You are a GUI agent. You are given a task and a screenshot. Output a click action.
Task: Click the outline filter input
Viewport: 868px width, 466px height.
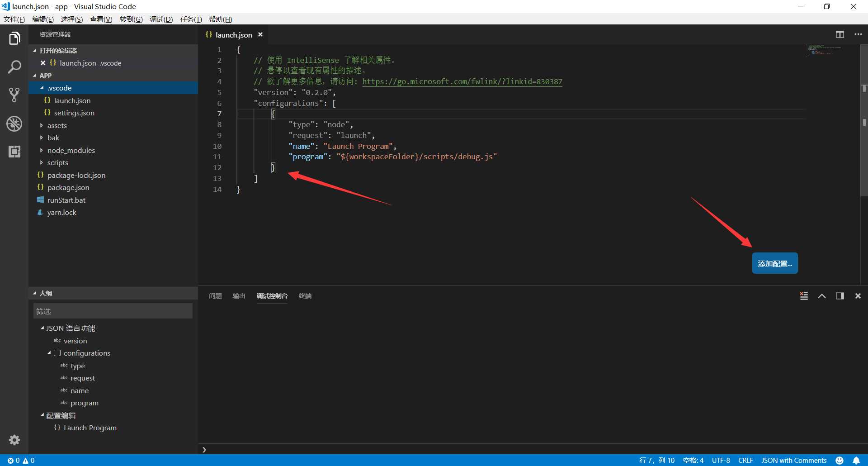[x=113, y=311]
